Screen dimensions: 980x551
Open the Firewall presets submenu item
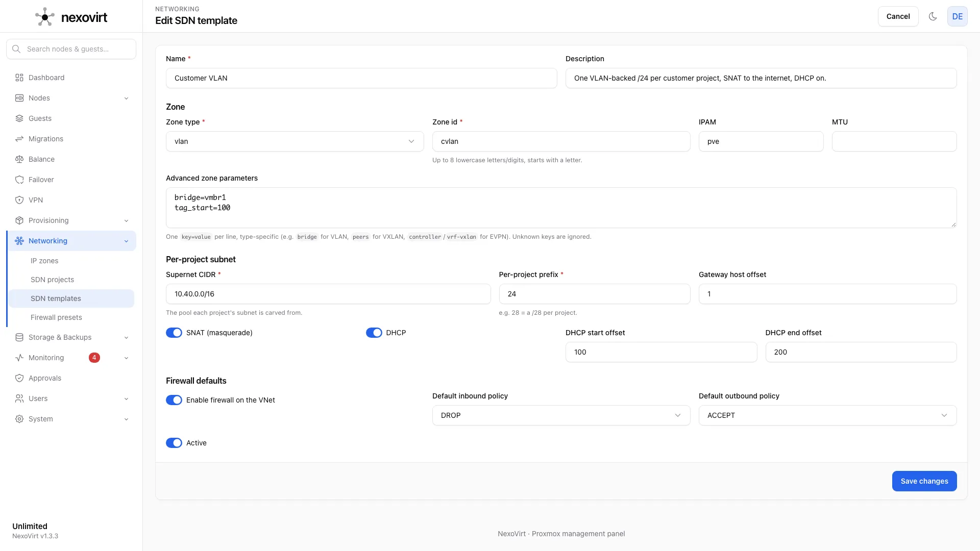pyautogui.click(x=71, y=317)
